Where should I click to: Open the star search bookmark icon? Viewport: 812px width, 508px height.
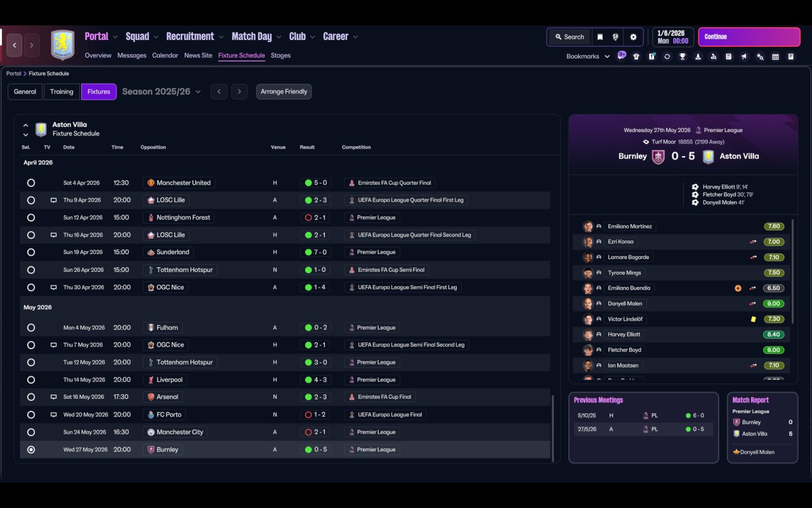760,57
